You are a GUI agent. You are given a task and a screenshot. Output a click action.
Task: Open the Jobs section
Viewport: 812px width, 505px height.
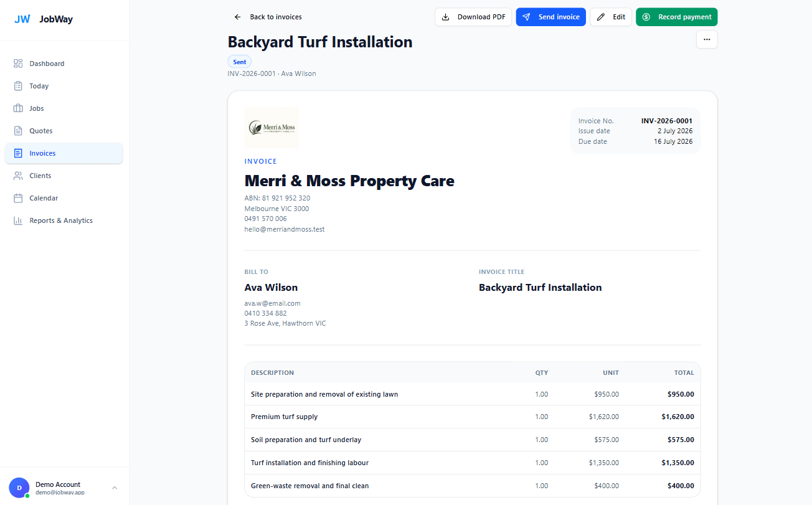[x=64, y=108]
